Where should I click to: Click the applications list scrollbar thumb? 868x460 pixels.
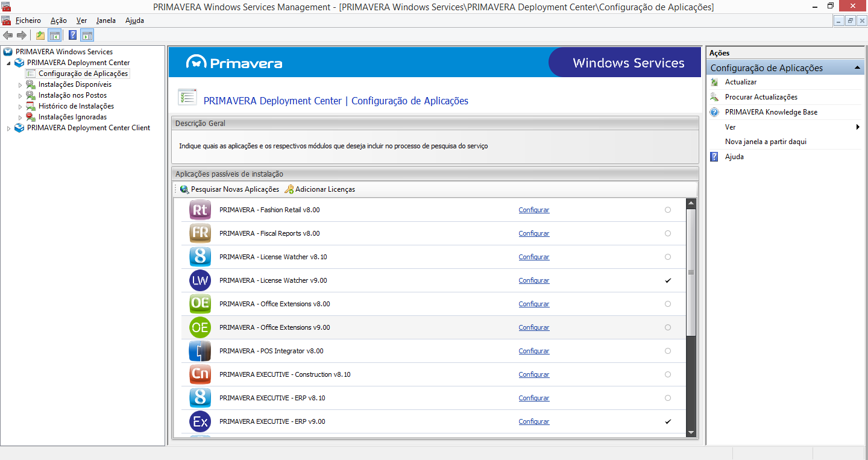point(691,273)
